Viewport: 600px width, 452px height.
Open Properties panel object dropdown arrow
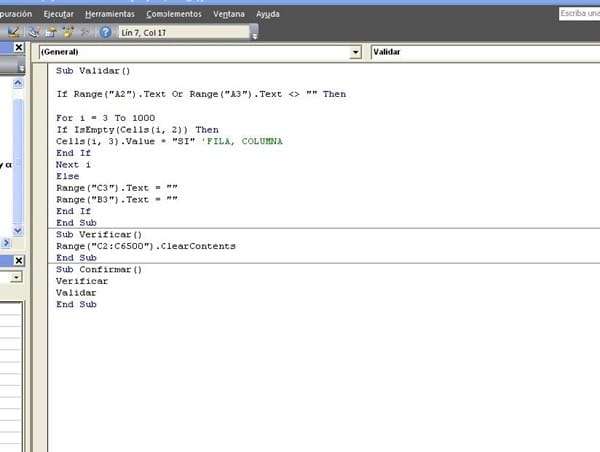16,277
